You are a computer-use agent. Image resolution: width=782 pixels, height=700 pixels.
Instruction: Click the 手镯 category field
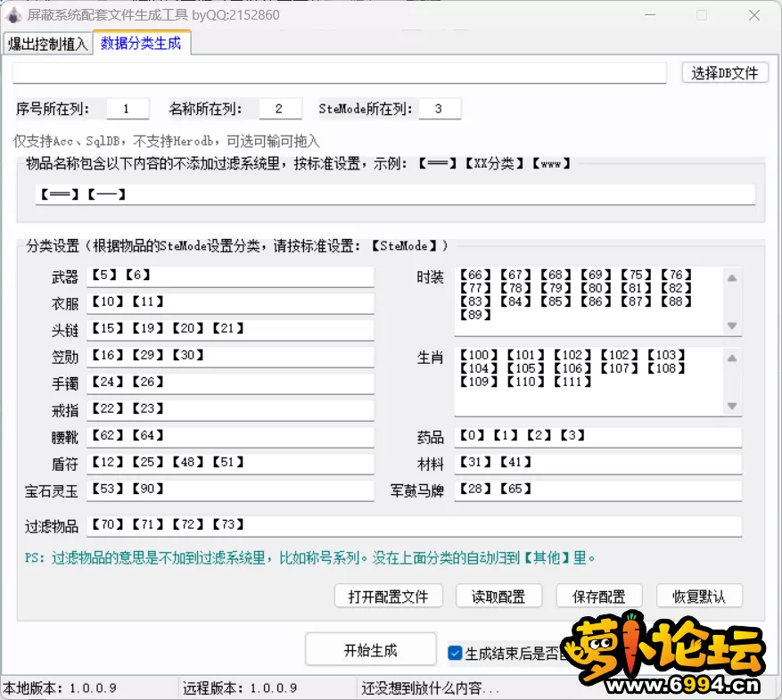(x=230, y=384)
